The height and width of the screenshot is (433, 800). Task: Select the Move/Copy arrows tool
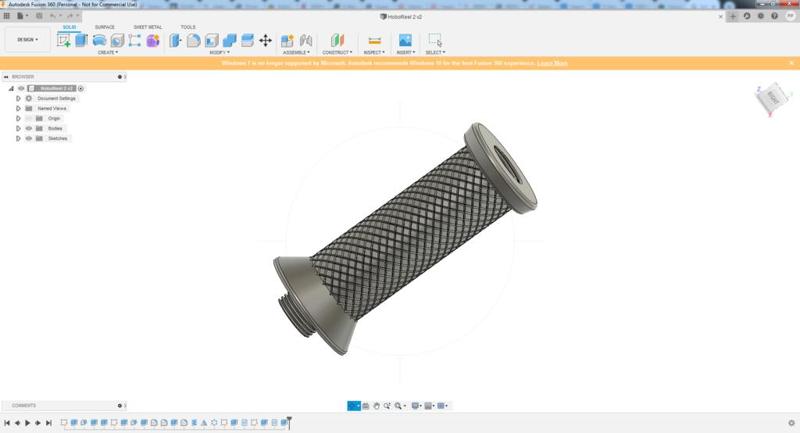[x=265, y=40]
